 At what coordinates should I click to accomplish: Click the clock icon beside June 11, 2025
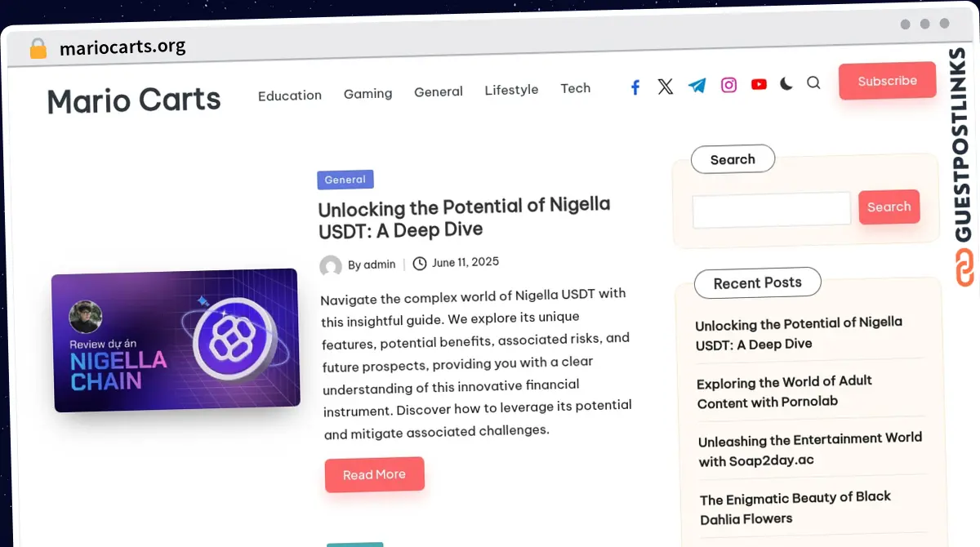pyautogui.click(x=420, y=263)
